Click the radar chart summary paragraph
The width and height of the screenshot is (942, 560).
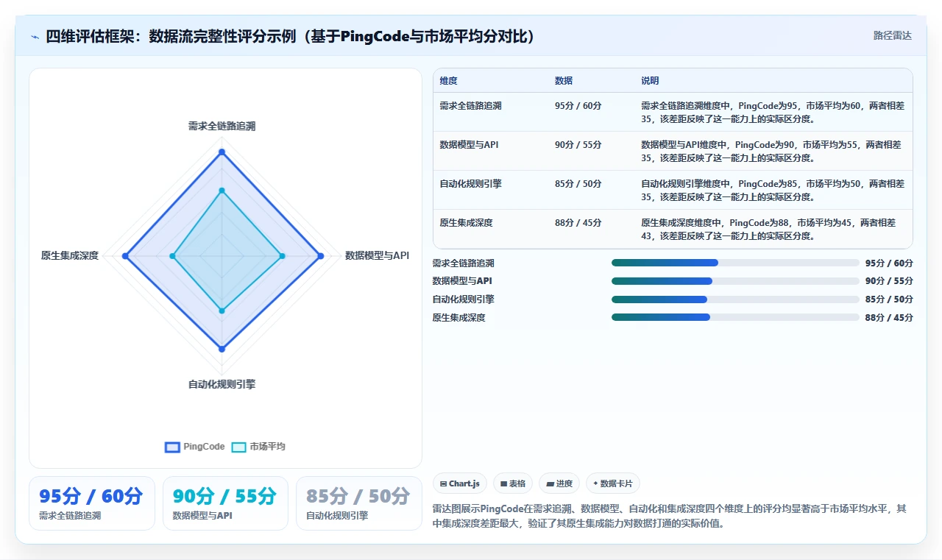670,517
